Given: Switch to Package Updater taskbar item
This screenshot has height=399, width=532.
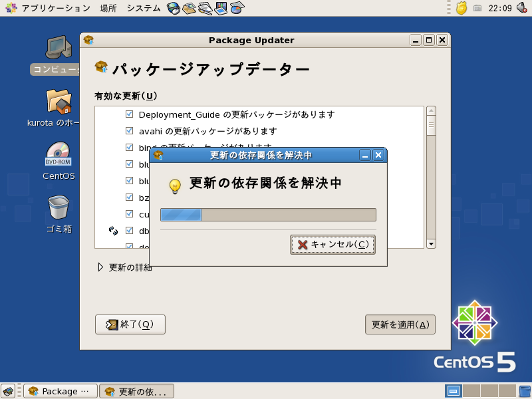Looking at the screenshot, I should click(61, 391).
